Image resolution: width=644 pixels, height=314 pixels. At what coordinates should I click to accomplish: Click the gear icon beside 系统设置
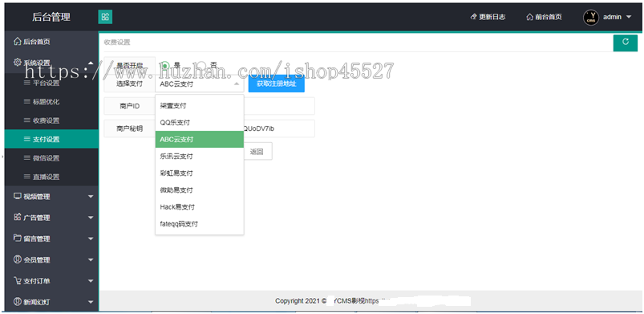pyautogui.click(x=18, y=63)
